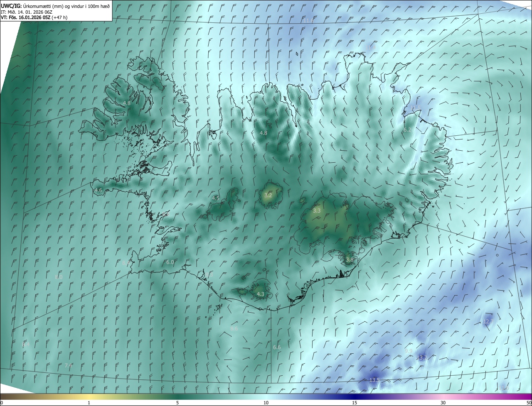Click the title line 'UWC/IG: Úrkomumætti (mm) og vindur í 100m hæð'
The width and height of the screenshot is (532, 406).
(55, 5)
